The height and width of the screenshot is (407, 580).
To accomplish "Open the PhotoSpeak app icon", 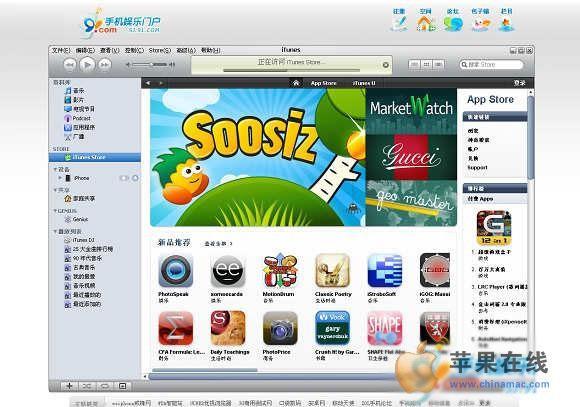I will tap(176, 271).
